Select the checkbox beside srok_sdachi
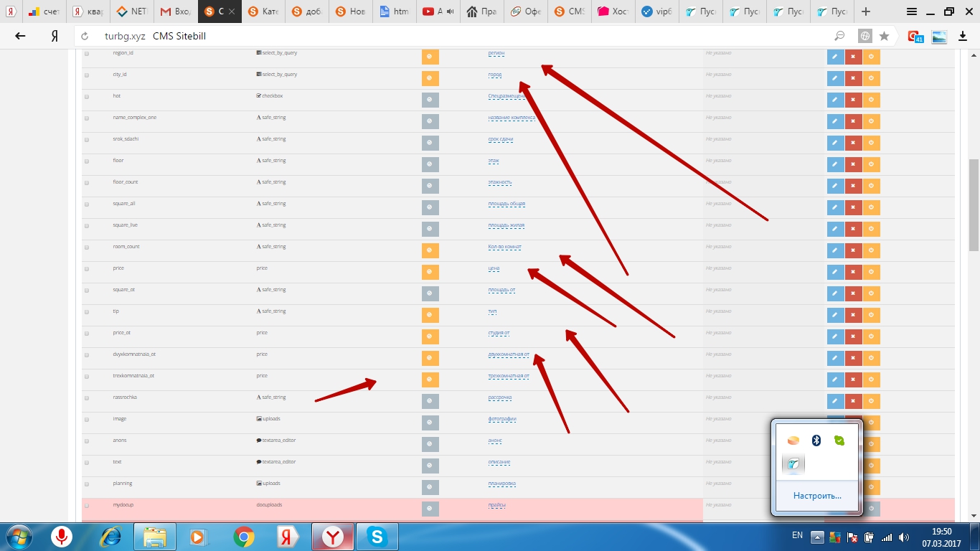980x551 pixels. (87, 140)
